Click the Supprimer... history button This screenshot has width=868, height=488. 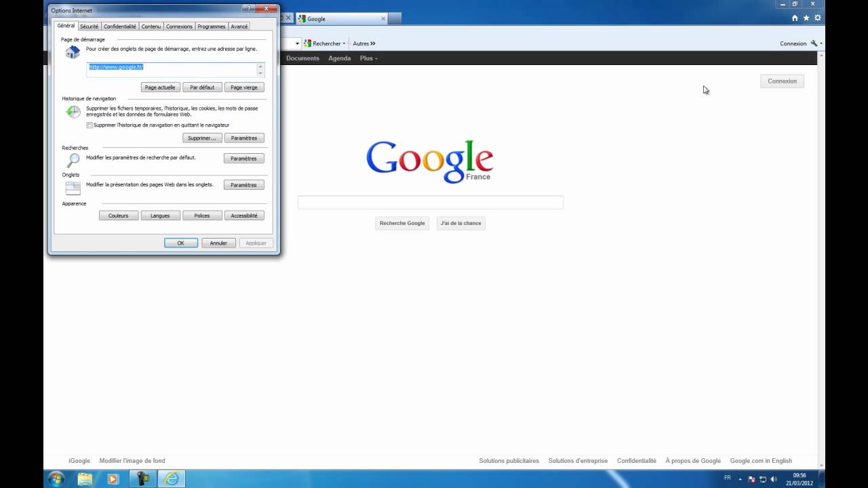point(202,138)
